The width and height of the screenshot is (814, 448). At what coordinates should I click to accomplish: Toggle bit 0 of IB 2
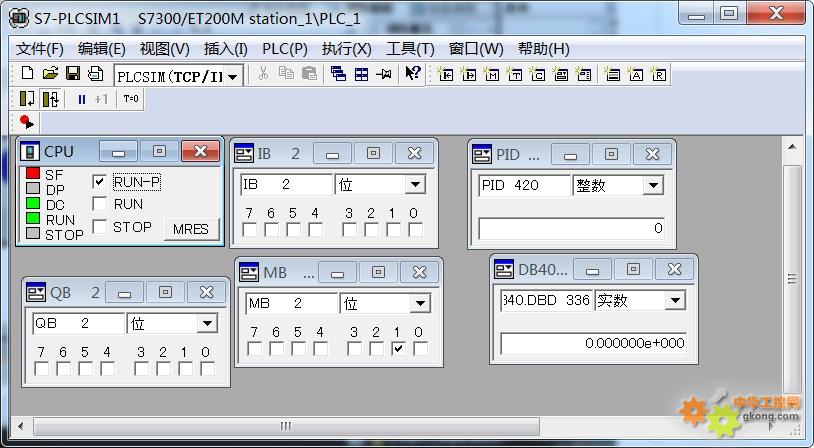(415, 229)
